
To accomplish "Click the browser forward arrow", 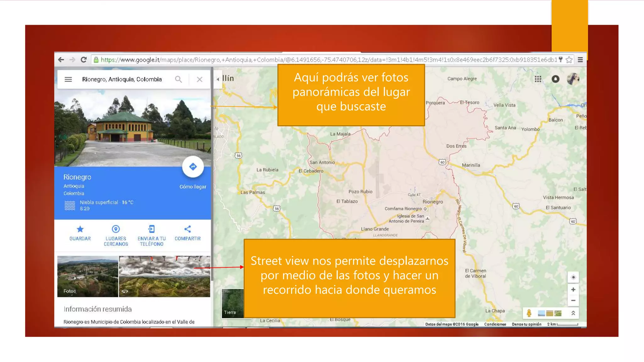I will pos(72,60).
